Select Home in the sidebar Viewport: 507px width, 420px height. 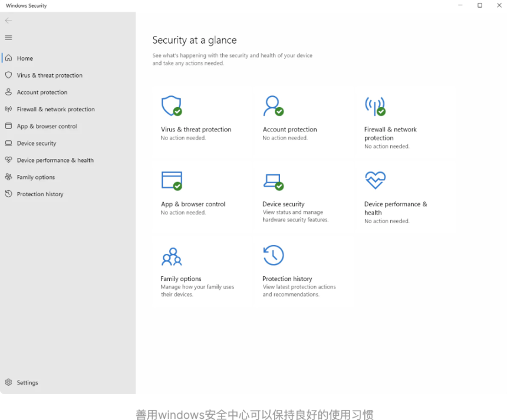pos(25,58)
